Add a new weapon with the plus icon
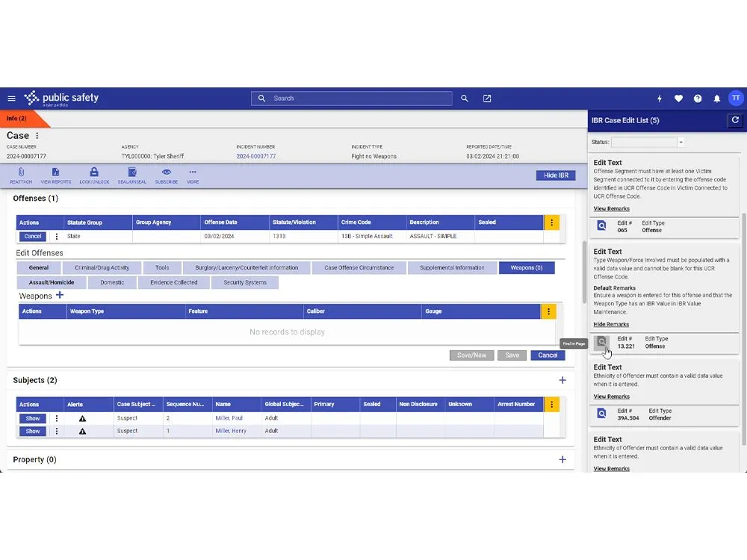 (x=60, y=296)
